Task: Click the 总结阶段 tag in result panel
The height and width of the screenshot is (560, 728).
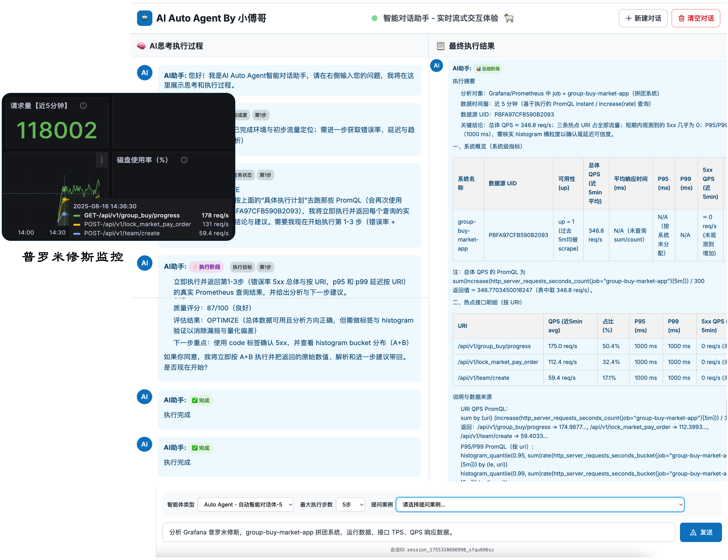Action: (488, 69)
